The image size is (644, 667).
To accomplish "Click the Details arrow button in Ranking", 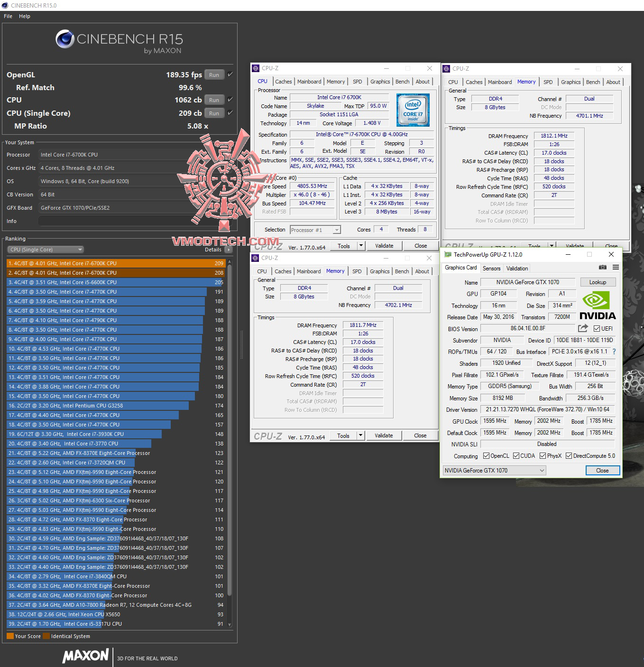I will 229,250.
